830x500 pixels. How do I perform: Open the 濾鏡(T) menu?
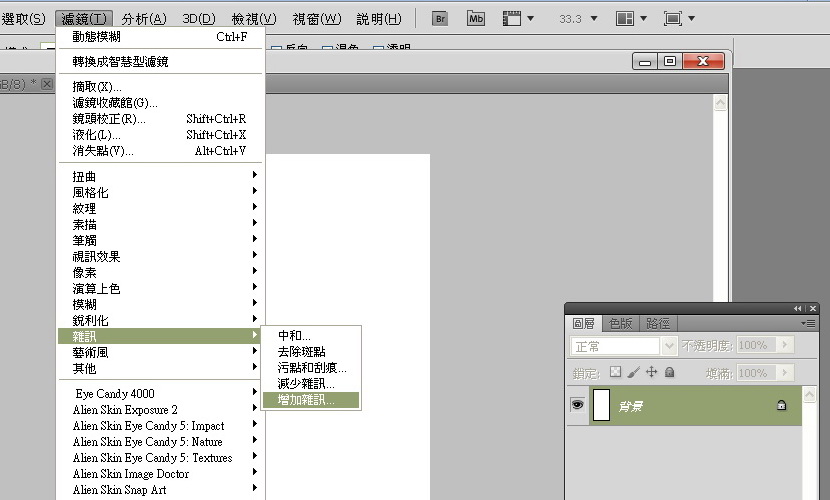84,19
